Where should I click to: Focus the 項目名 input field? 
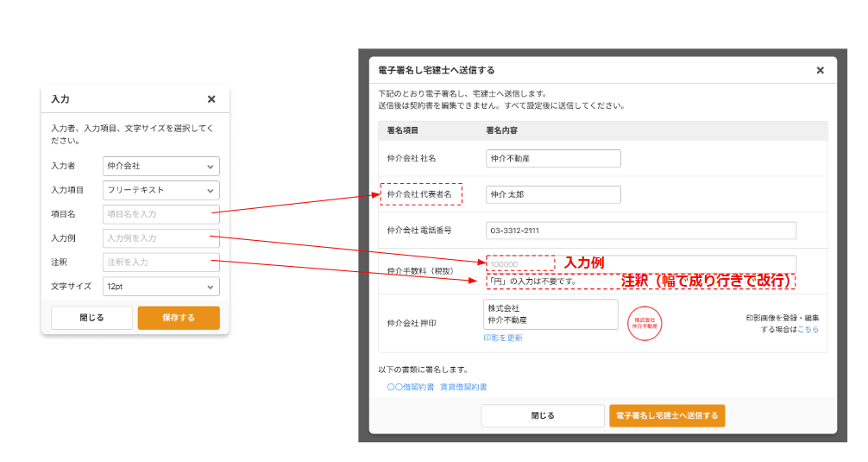(161, 214)
